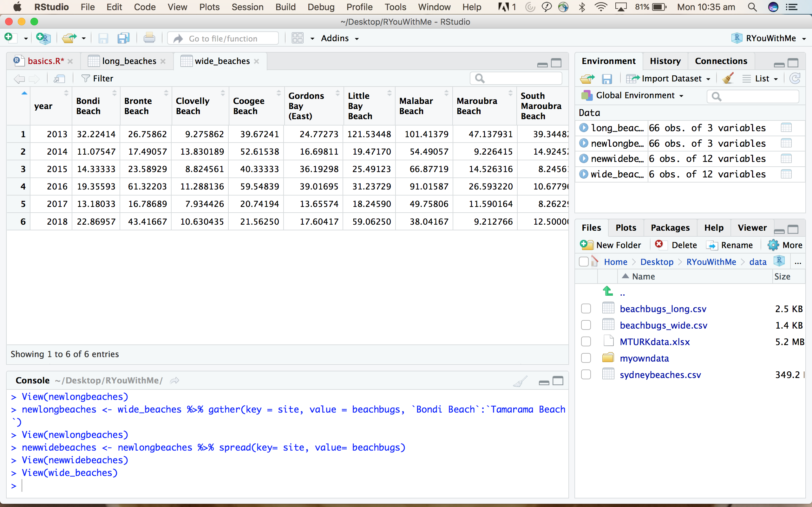The image size is (812, 507).
Task: Click the print document icon in toolbar
Action: click(149, 38)
